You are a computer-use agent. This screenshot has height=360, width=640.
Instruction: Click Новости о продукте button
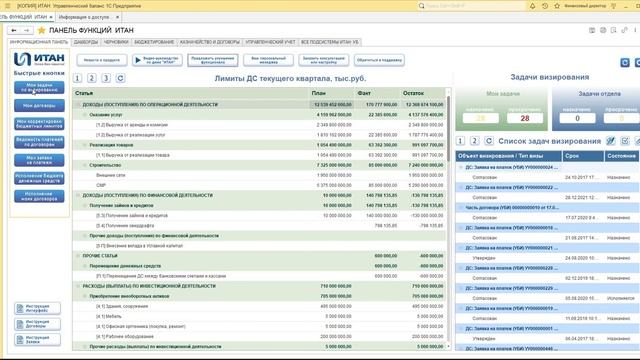coord(102,60)
